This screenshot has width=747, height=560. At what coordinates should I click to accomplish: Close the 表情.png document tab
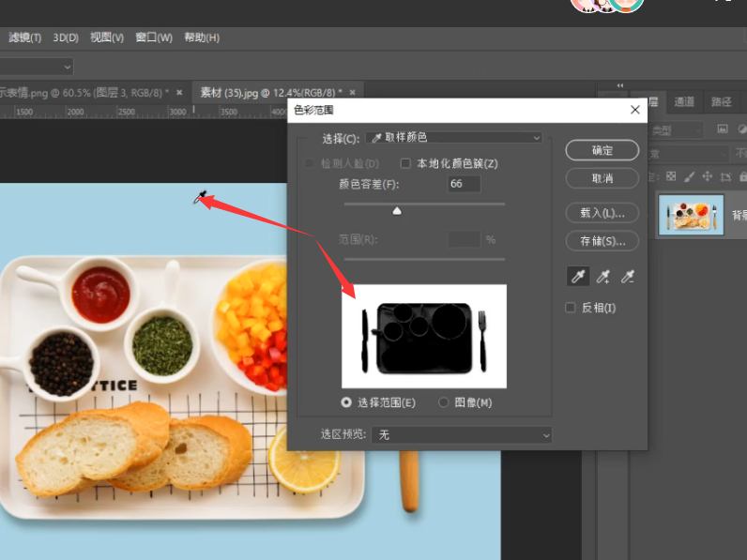[179, 92]
